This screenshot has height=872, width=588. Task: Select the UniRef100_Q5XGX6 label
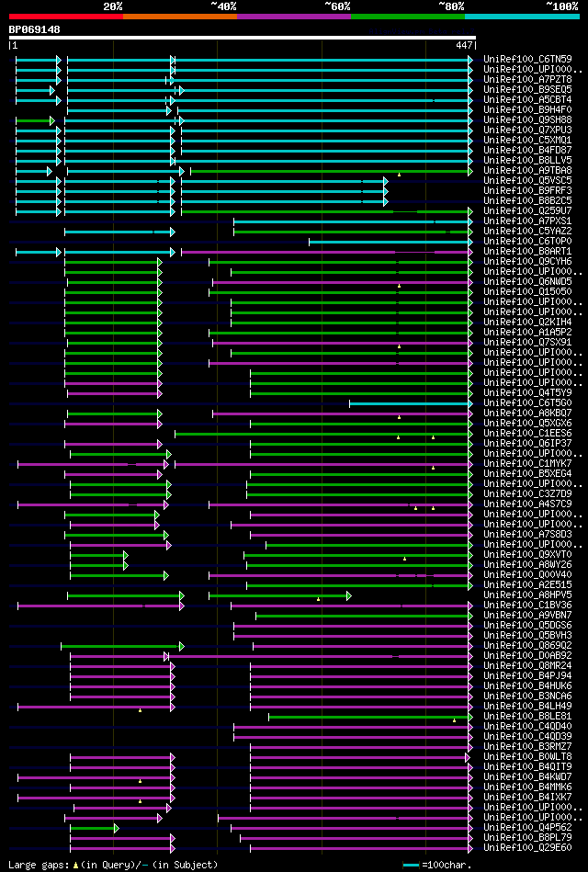click(x=527, y=424)
